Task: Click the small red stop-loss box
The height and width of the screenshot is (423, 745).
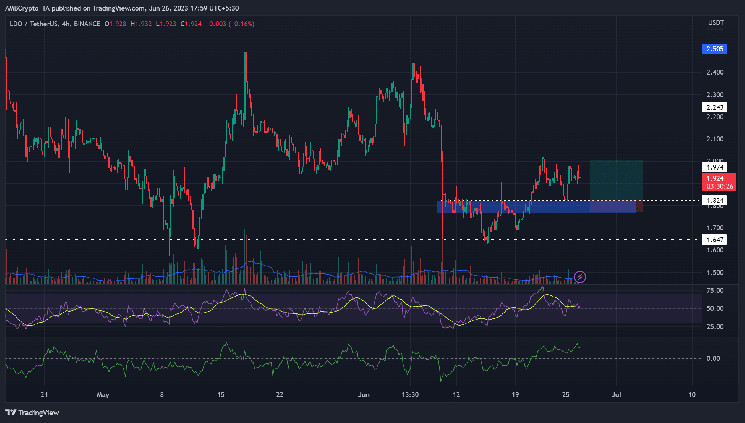Action: (639, 207)
